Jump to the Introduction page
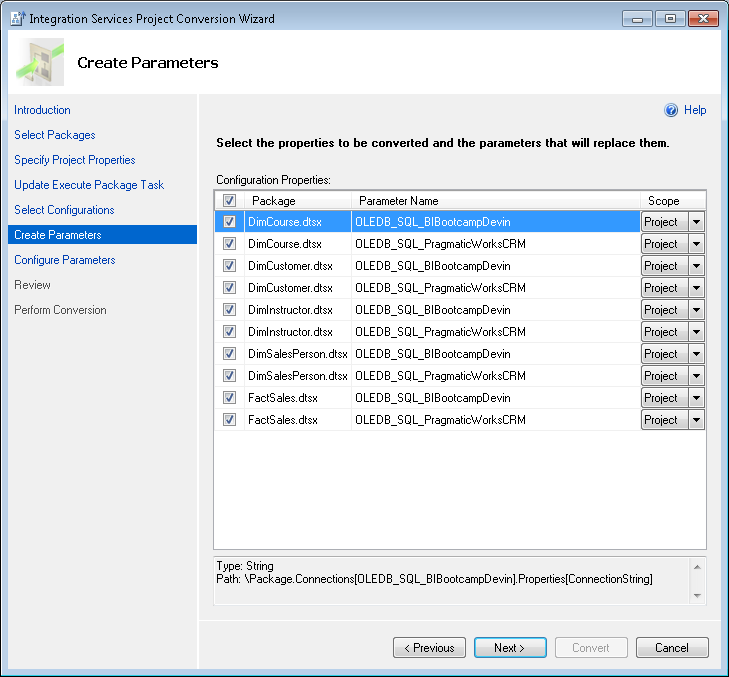Image resolution: width=729 pixels, height=677 pixels. click(x=42, y=110)
